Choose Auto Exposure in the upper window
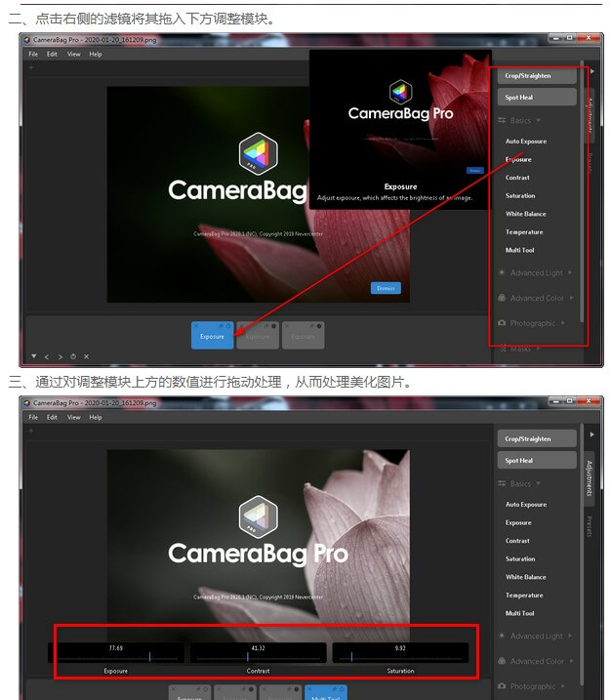Image resolution: width=612 pixels, height=700 pixels. (x=526, y=141)
